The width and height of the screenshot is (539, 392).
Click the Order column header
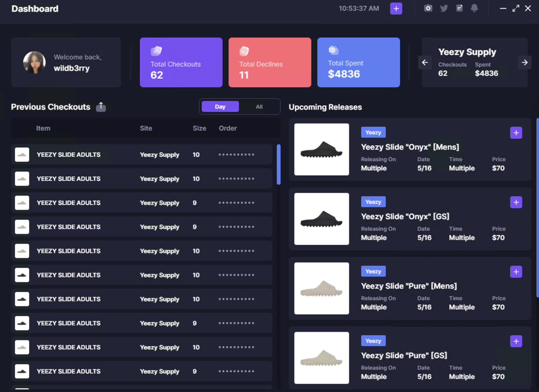tap(228, 128)
